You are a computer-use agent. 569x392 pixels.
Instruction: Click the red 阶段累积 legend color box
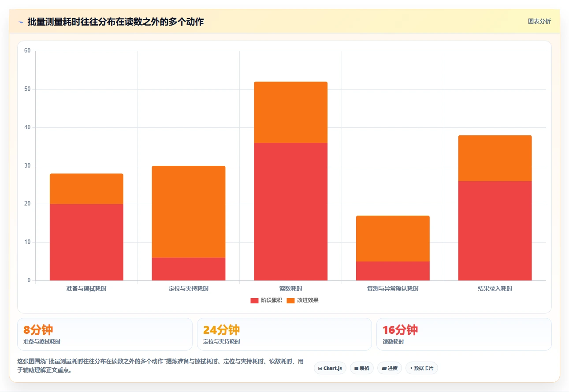(254, 300)
